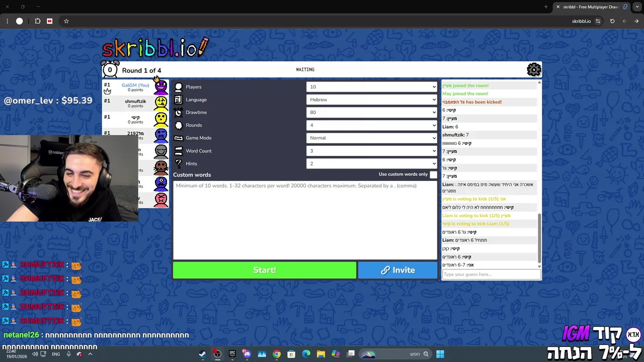
Task: Open Steam from the taskbar
Action: 202,354
